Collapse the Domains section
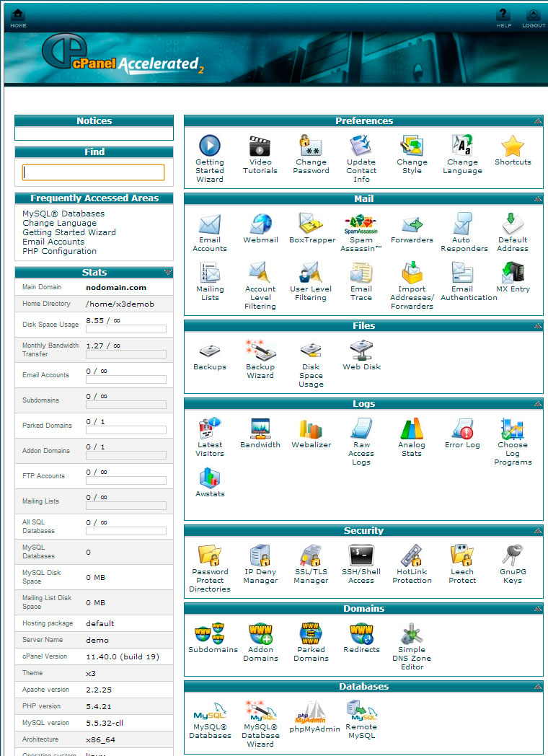Viewport: 548px width, 756px height. pyautogui.click(x=537, y=609)
